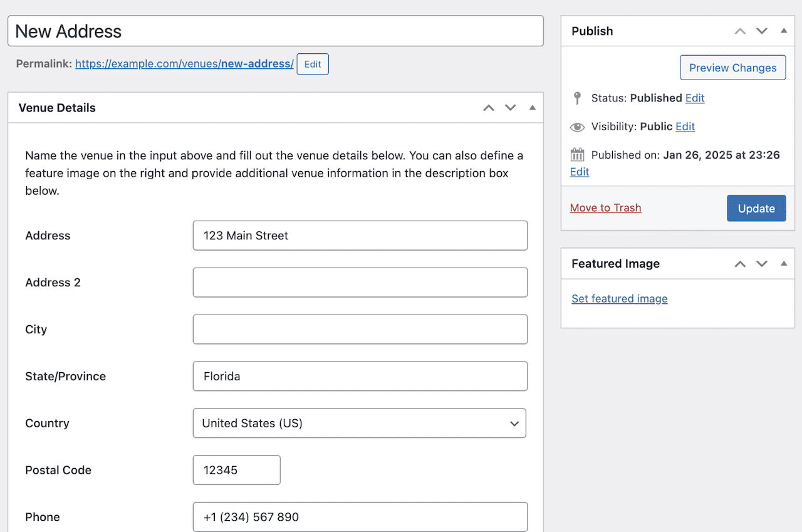Edit the visibility setting
802x532 pixels.
(x=685, y=127)
